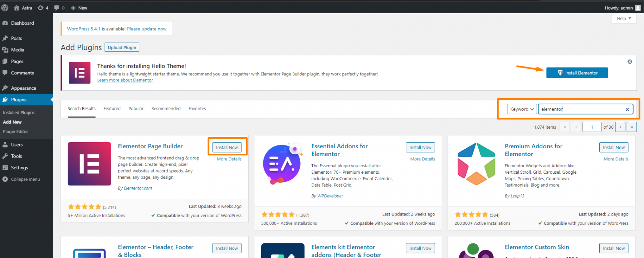Open More Details for Elementor Page Builder

point(229,159)
